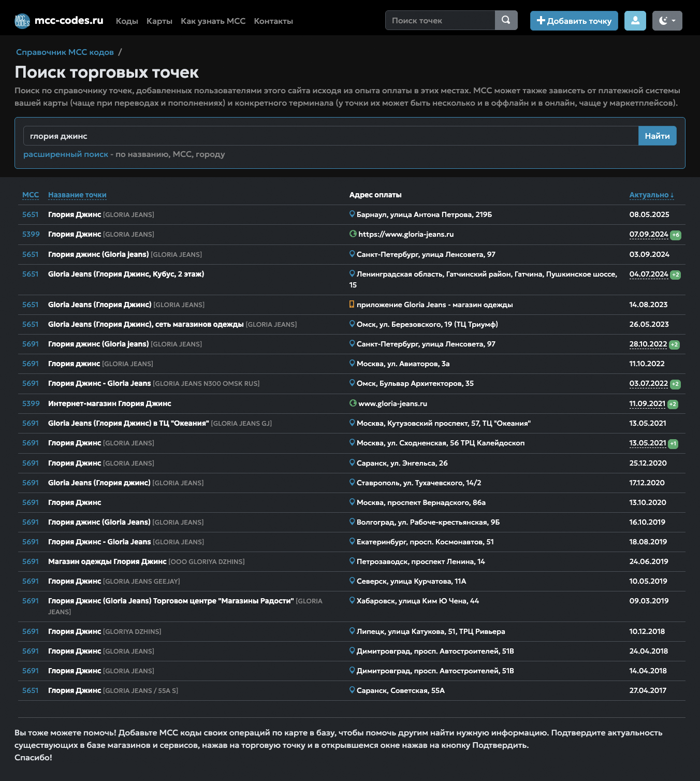700x781 pixels.
Task: Click the Справочник MCC кодов breadcrumb
Action: tap(65, 52)
